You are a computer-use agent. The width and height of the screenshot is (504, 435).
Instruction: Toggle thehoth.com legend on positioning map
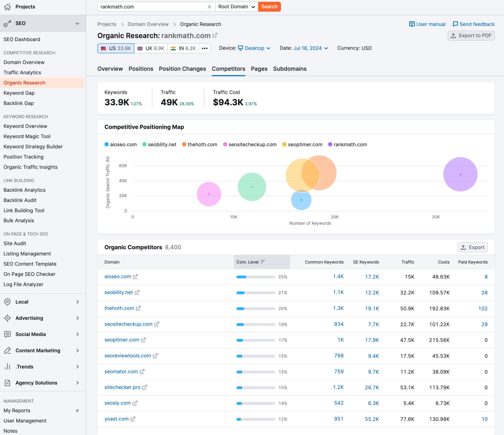click(x=200, y=144)
